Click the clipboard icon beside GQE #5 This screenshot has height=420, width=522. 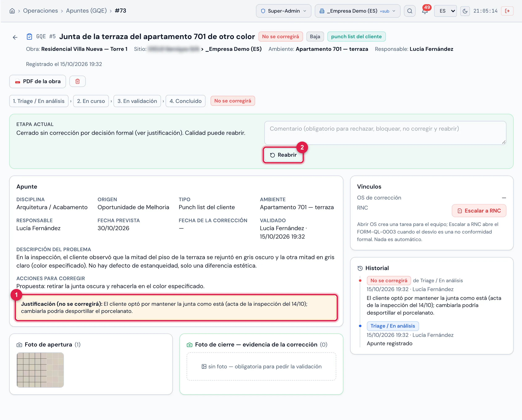click(x=29, y=37)
